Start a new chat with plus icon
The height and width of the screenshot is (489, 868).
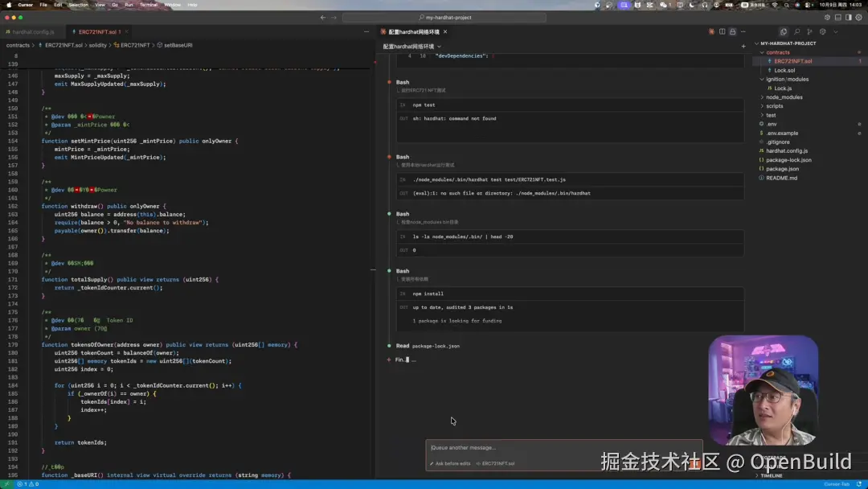[743, 47]
